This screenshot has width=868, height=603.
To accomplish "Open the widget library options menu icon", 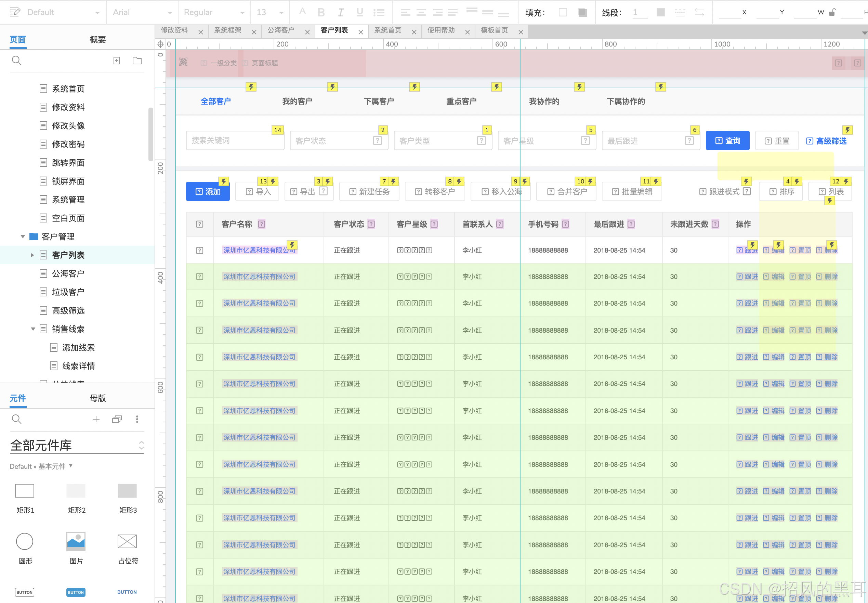I will [137, 419].
